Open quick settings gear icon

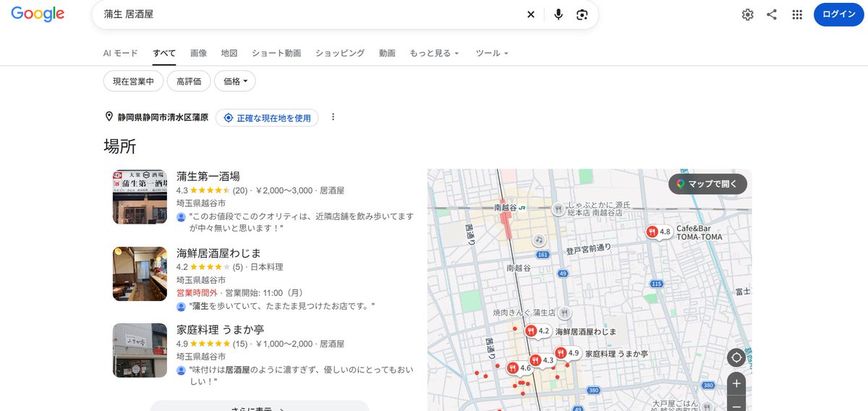(748, 14)
